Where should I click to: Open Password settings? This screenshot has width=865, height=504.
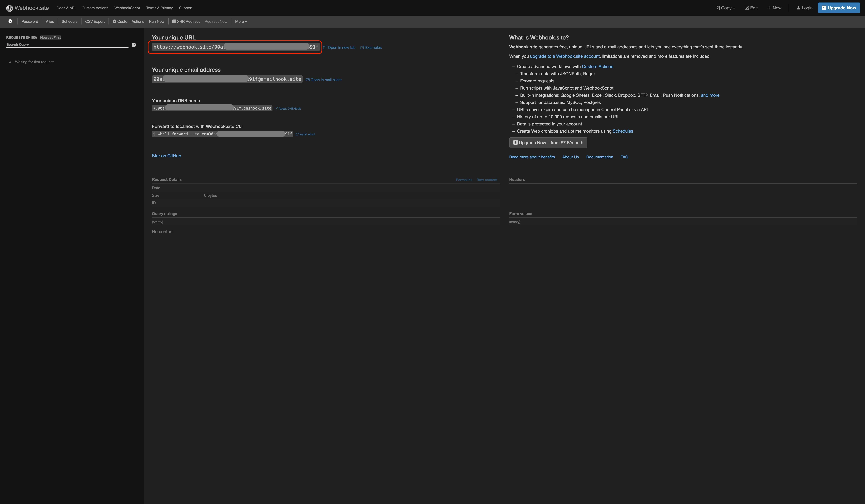point(30,22)
